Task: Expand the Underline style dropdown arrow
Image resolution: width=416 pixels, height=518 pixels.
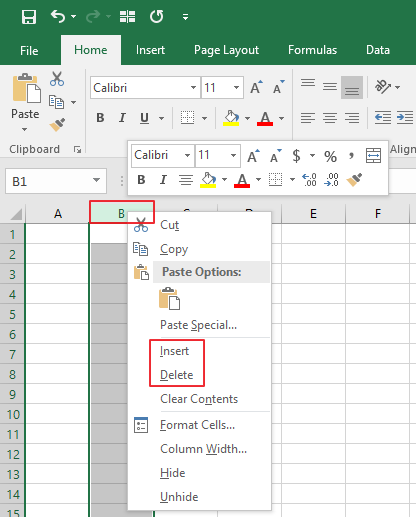Action: click(161, 118)
